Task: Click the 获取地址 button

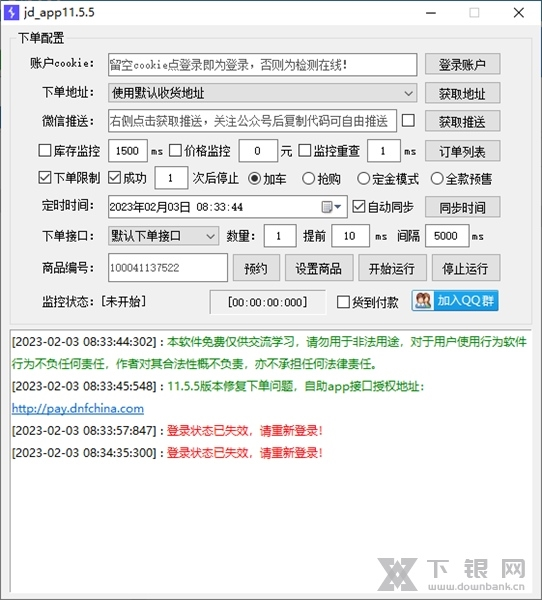Action: tap(462, 93)
